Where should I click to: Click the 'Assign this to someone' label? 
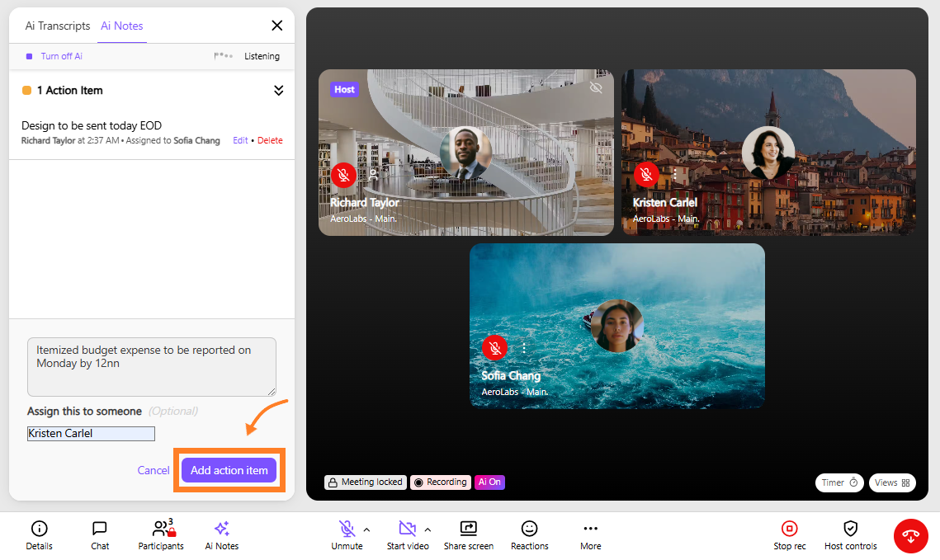click(84, 412)
